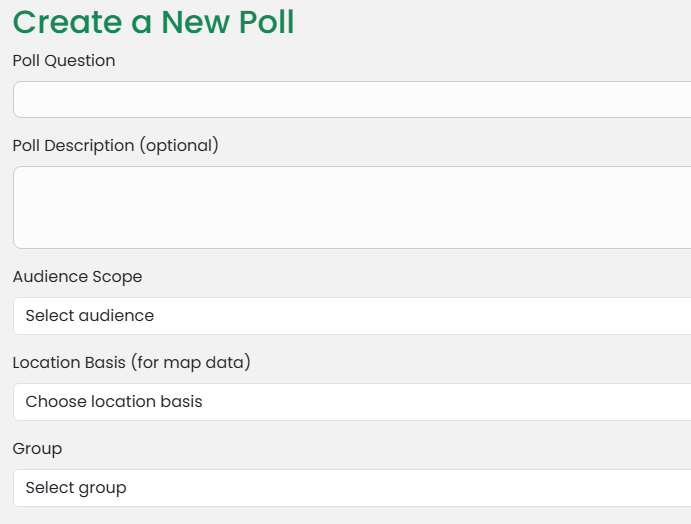Focus the Poll Description text area
The image size is (691, 524).
[x=352, y=207]
